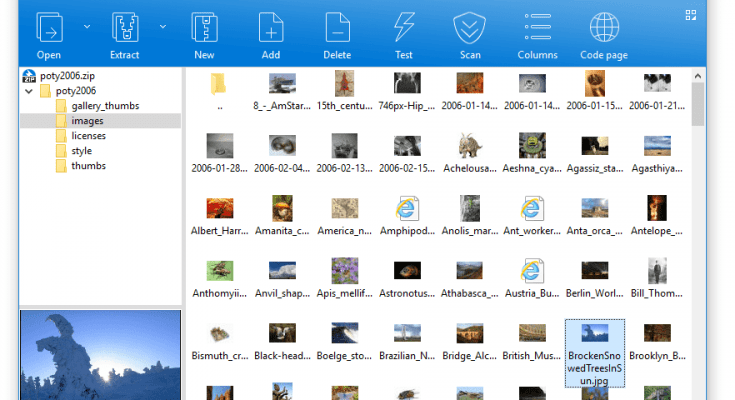Open the Columns settings
735x400 pixels.
[537, 27]
